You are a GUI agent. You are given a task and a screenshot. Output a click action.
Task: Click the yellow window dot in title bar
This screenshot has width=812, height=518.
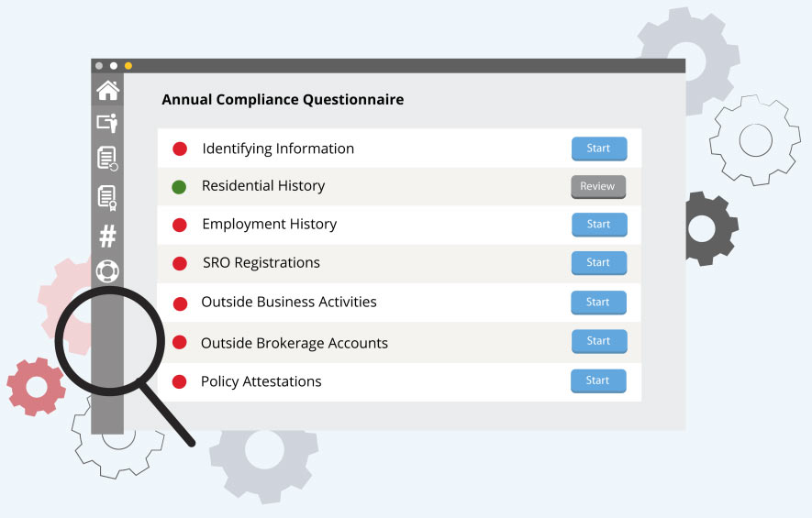[x=128, y=66]
